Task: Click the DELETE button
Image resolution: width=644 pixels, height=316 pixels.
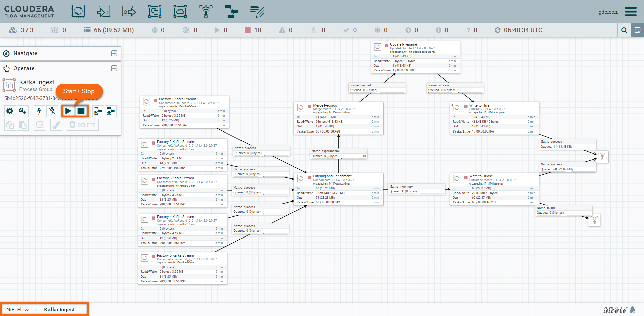Action: tap(83, 125)
